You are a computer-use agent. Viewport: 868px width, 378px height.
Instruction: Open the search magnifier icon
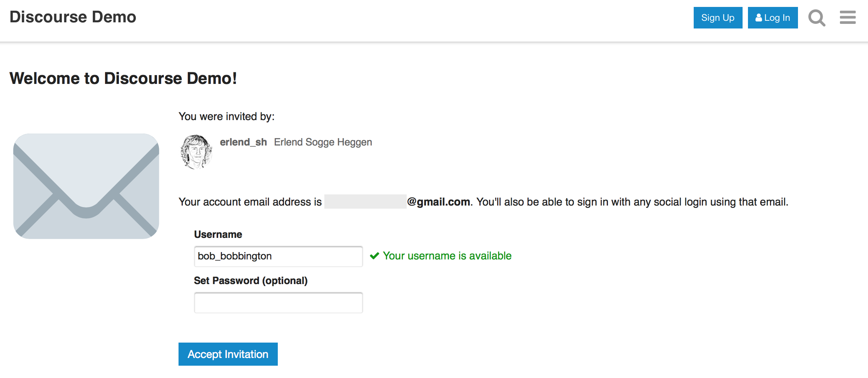point(816,18)
